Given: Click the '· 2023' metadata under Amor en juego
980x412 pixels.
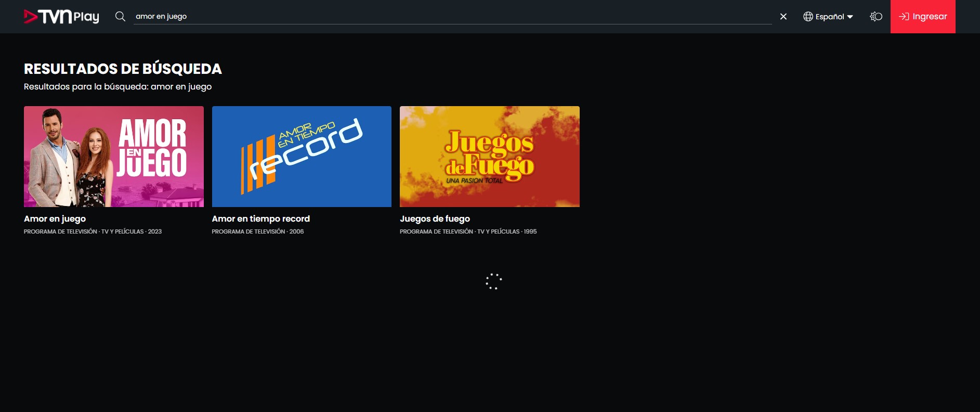Looking at the screenshot, I should click(x=153, y=231).
